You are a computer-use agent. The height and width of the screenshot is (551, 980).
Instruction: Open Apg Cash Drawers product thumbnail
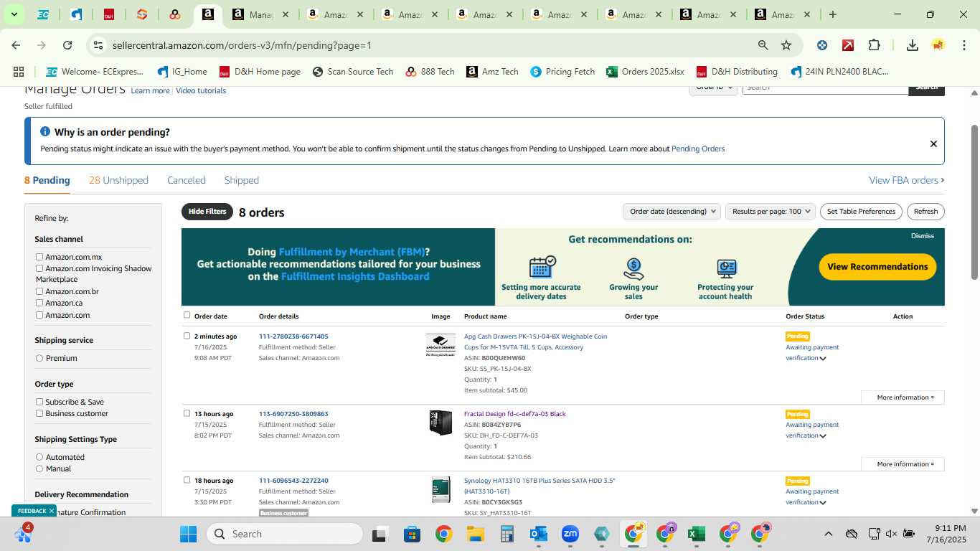point(440,345)
